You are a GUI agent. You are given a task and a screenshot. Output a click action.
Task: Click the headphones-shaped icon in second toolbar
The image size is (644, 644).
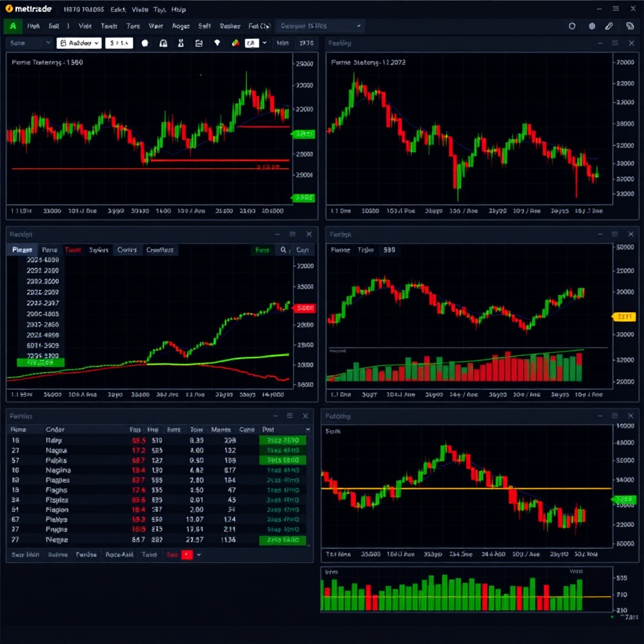coord(164,43)
